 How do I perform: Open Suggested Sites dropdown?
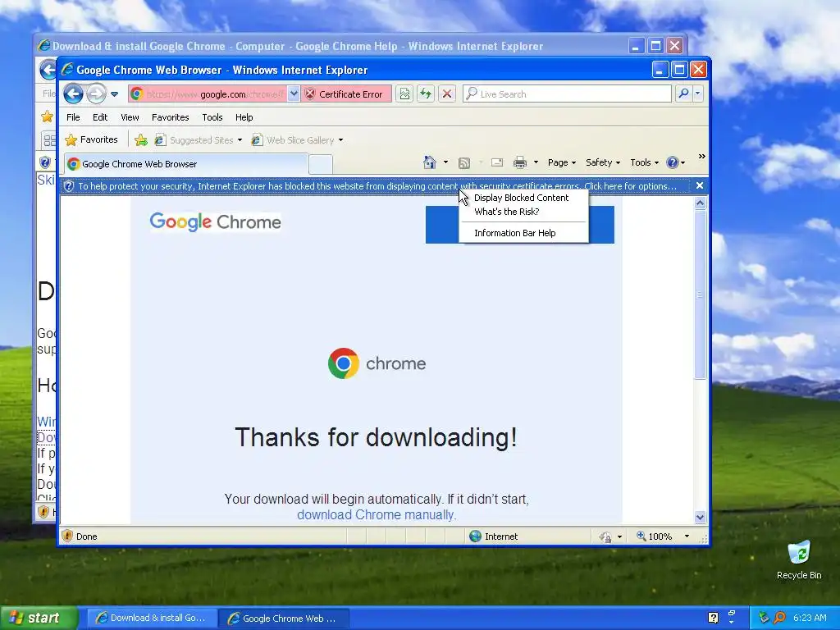pyautogui.click(x=199, y=140)
